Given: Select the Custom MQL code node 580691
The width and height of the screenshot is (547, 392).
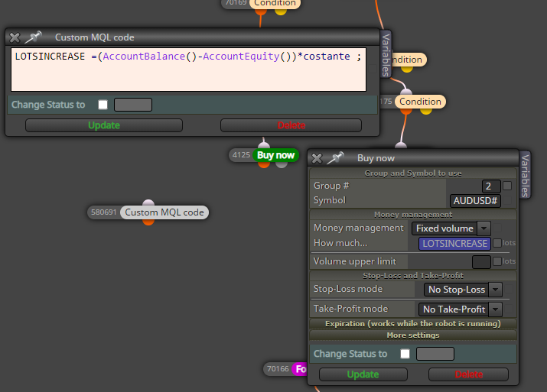Looking at the screenshot, I should point(164,212).
